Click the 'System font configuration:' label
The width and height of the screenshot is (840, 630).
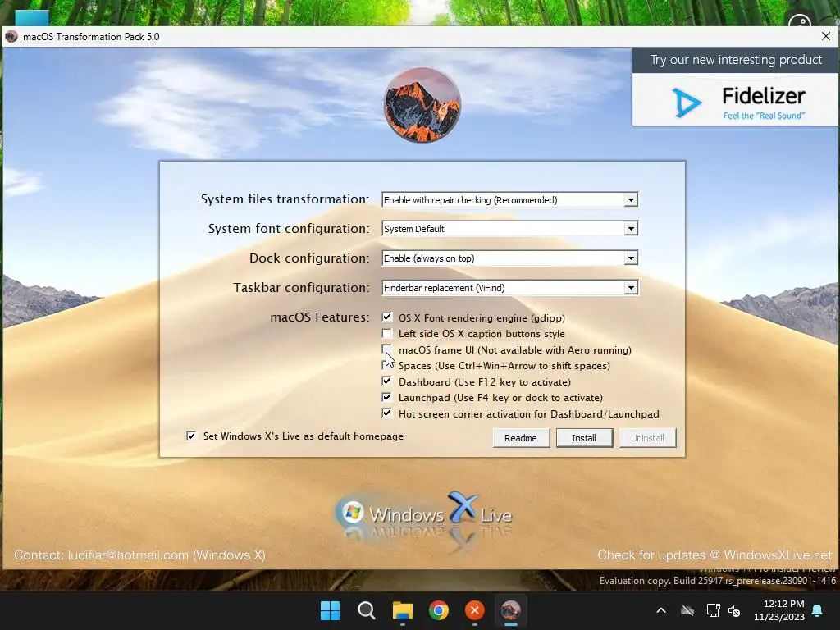[x=289, y=229]
